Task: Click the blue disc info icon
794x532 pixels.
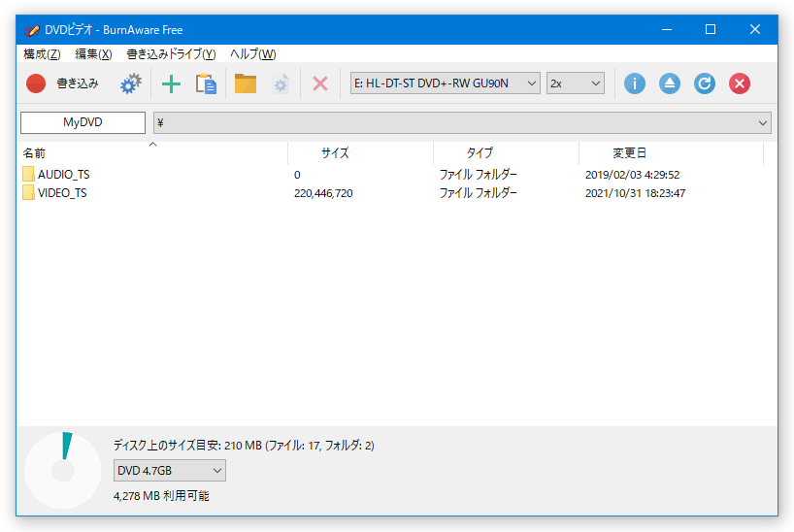Action: point(635,83)
